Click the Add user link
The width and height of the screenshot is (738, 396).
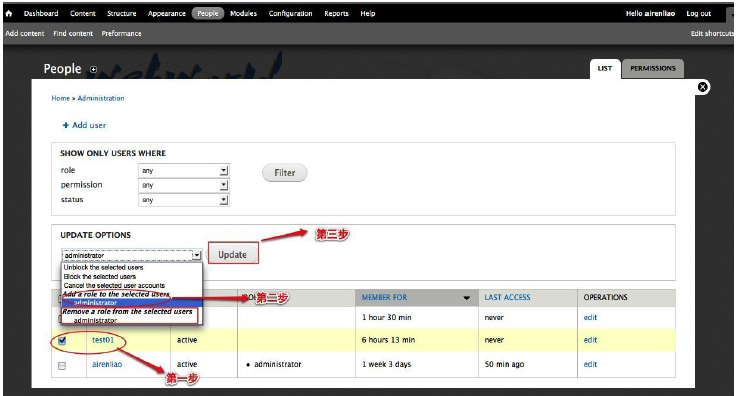pyautogui.click(x=84, y=125)
